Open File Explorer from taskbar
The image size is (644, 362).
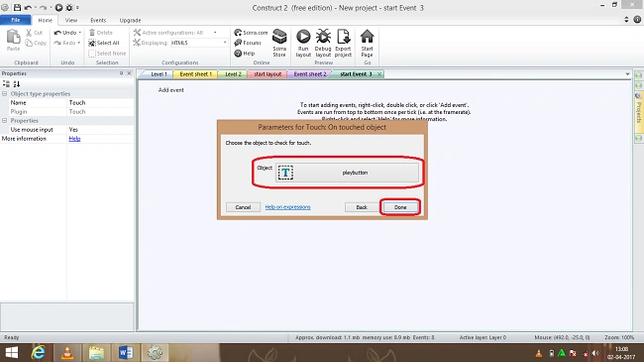pyautogui.click(x=96, y=353)
